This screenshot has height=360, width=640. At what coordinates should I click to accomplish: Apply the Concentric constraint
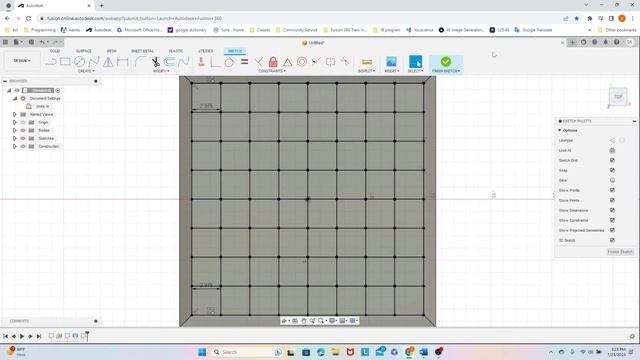tap(302, 62)
